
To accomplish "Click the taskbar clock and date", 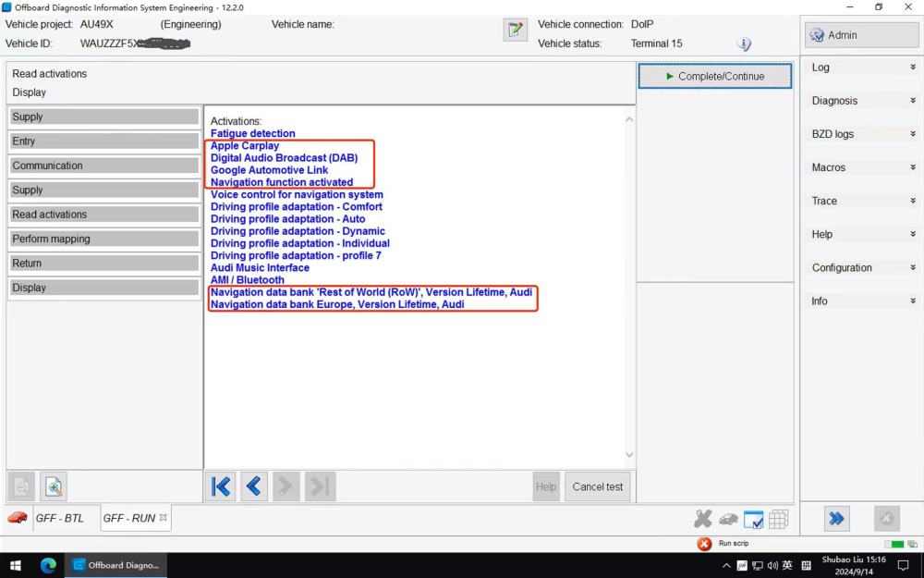I will click(x=854, y=566).
